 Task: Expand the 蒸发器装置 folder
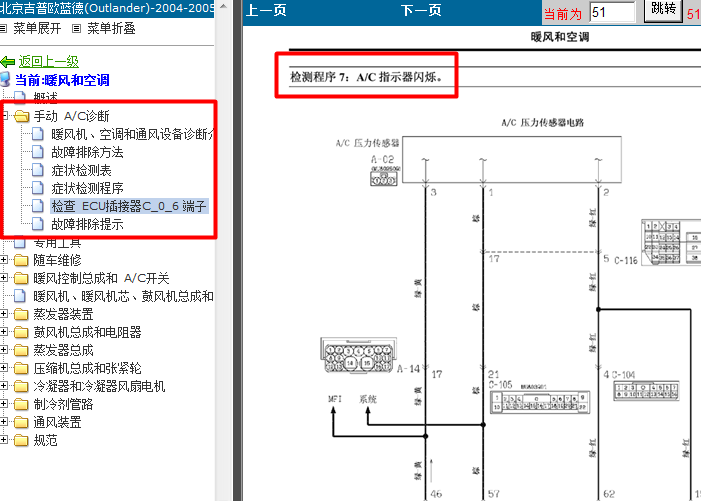click(4, 314)
